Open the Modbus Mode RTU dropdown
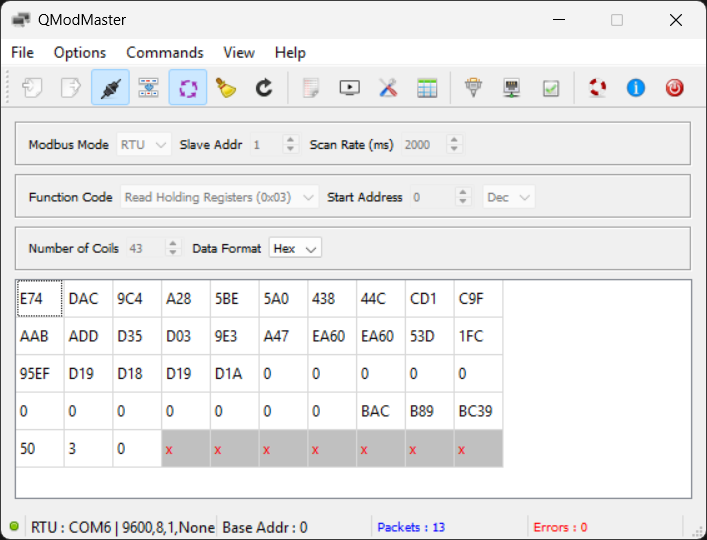The image size is (707, 540). coord(145,144)
